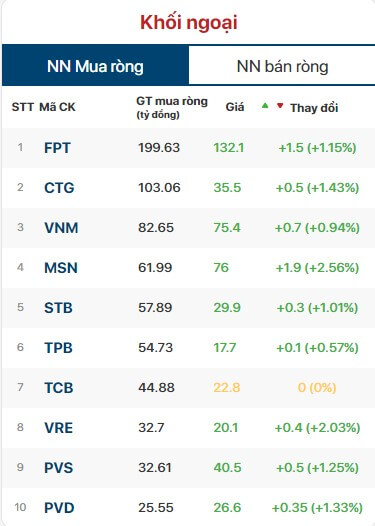Click the Giá column header
This screenshot has width=375, height=526.
point(234,107)
